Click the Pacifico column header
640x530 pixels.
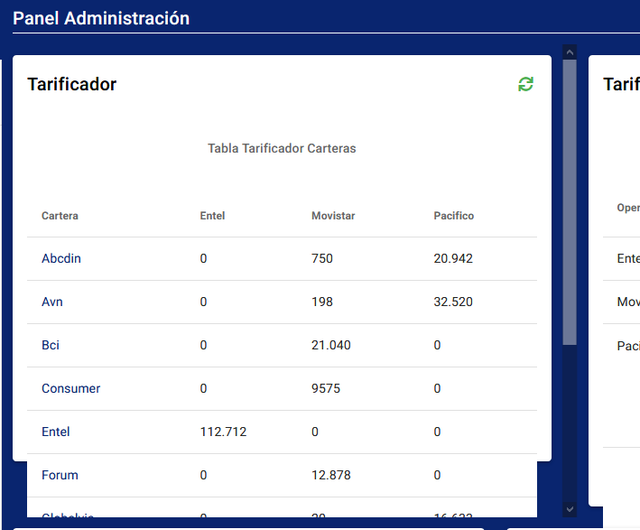(453, 216)
